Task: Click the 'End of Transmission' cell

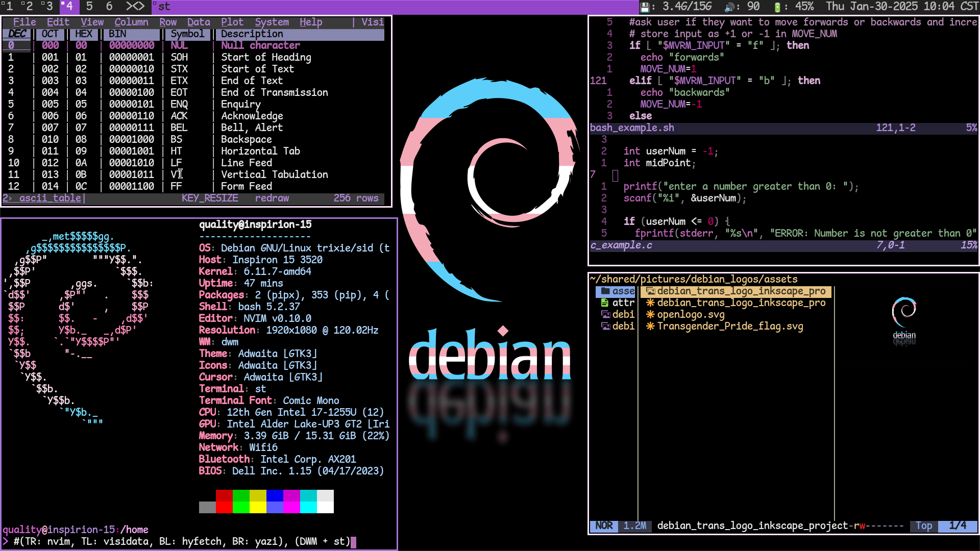Action: 274,92
